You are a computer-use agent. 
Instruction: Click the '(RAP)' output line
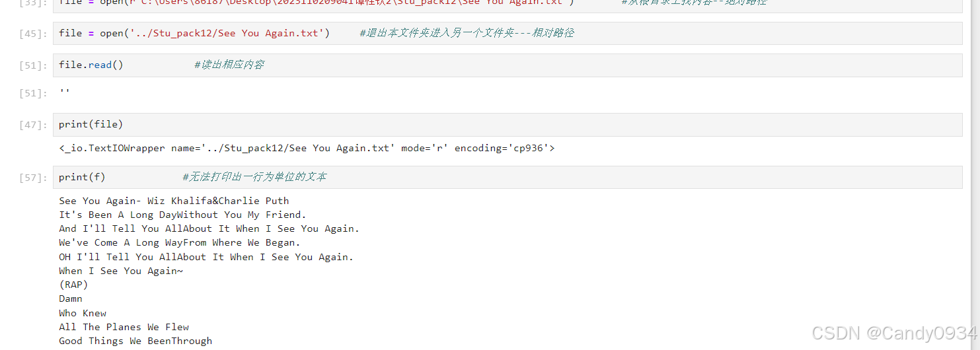(x=73, y=285)
